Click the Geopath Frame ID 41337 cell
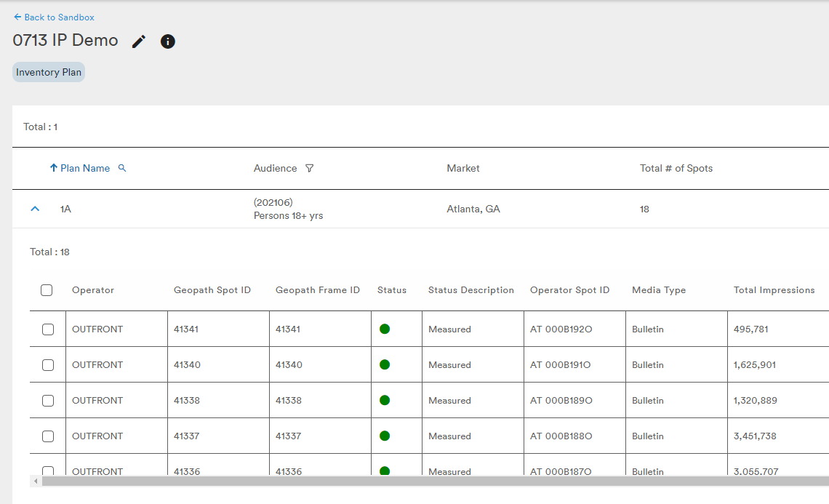The height and width of the screenshot is (504, 829). click(x=288, y=436)
